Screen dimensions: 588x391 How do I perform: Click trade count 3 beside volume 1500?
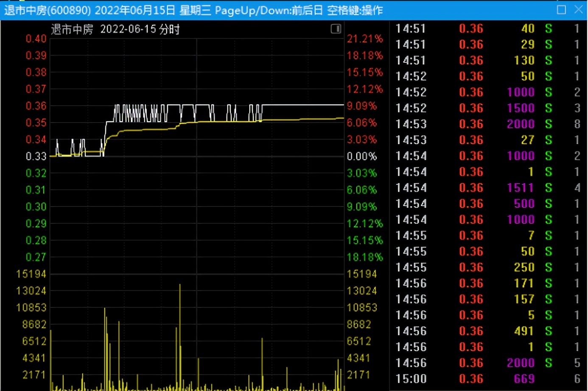pyautogui.click(x=577, y=108)
